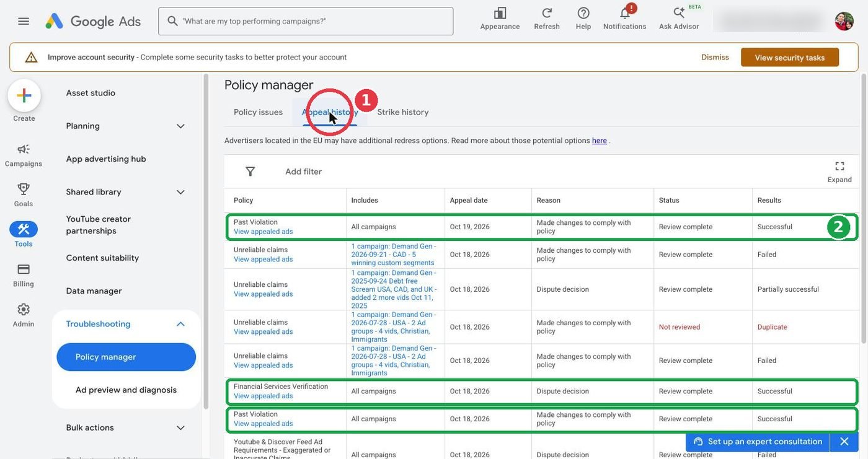Open Ad preview and diagnosis
This screenshot has width=868, height=459.
126,390
